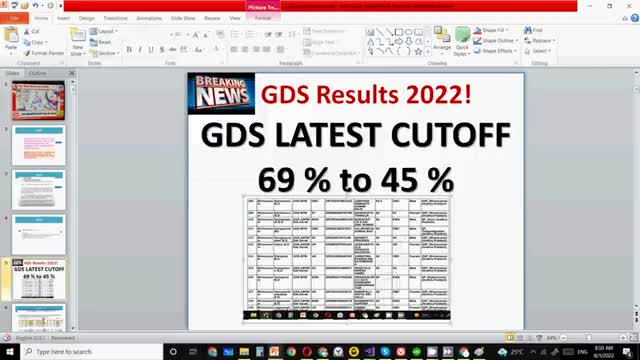
Task: Cut the selection with Cut
Action: click(x=31, y=31)
